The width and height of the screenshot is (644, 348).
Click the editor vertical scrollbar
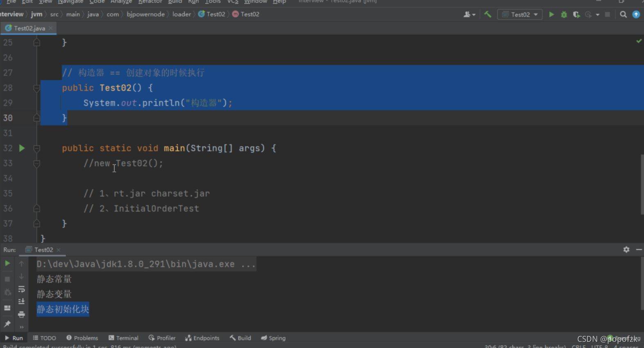click(x=642, y=184)
